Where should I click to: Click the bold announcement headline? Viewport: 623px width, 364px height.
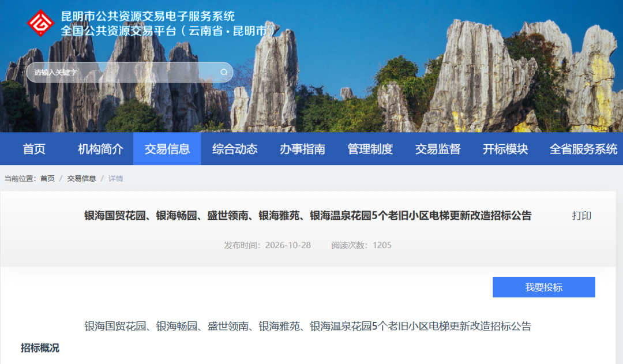point(308,216)
